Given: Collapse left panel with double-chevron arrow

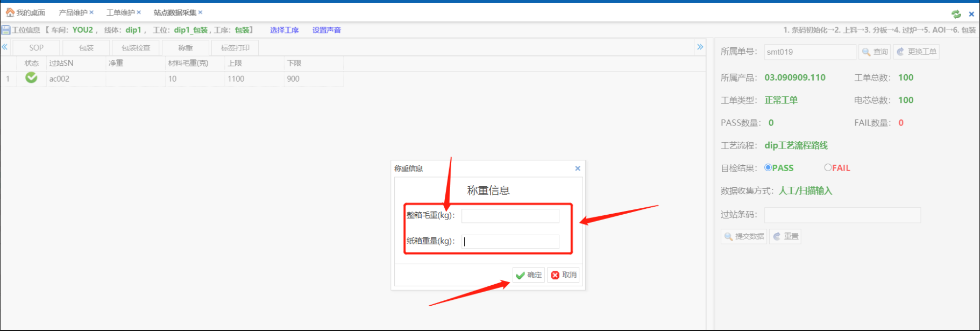Looking at the screenshot, I should 5,47.
